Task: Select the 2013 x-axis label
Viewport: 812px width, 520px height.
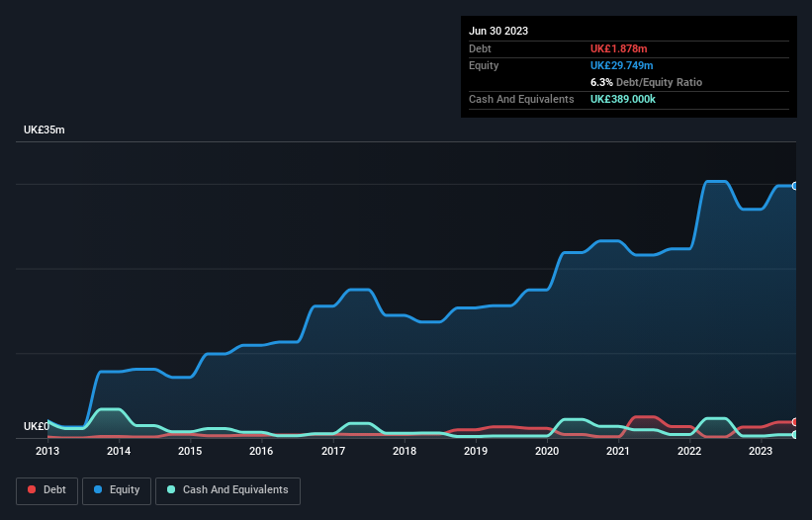Action: [47, 451]
